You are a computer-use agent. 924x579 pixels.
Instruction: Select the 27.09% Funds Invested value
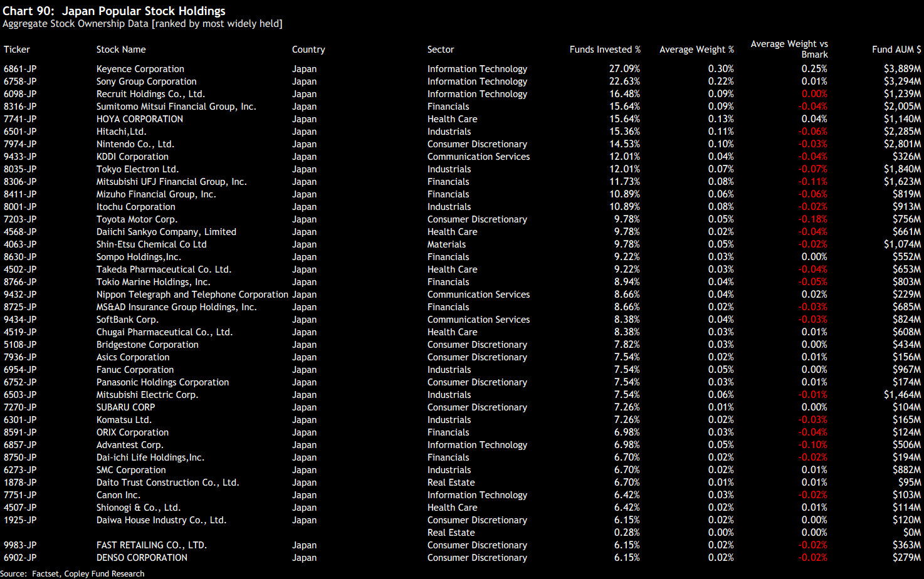click(624, 69)
